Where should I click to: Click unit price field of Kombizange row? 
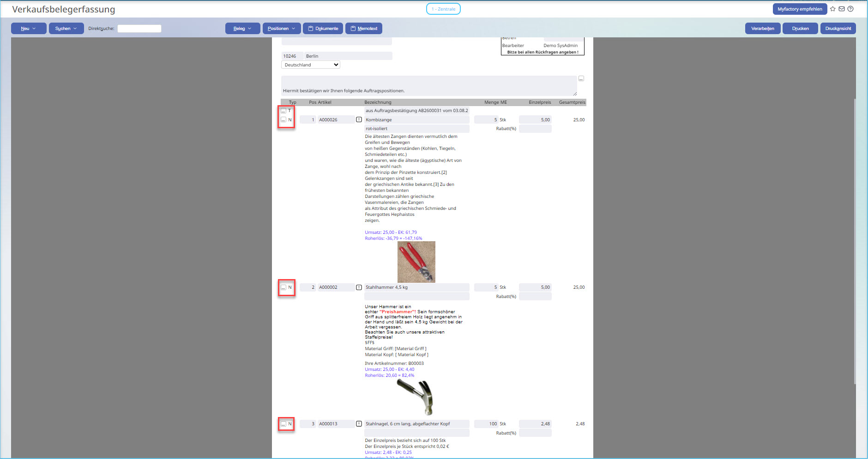click(x=535, y=120)
